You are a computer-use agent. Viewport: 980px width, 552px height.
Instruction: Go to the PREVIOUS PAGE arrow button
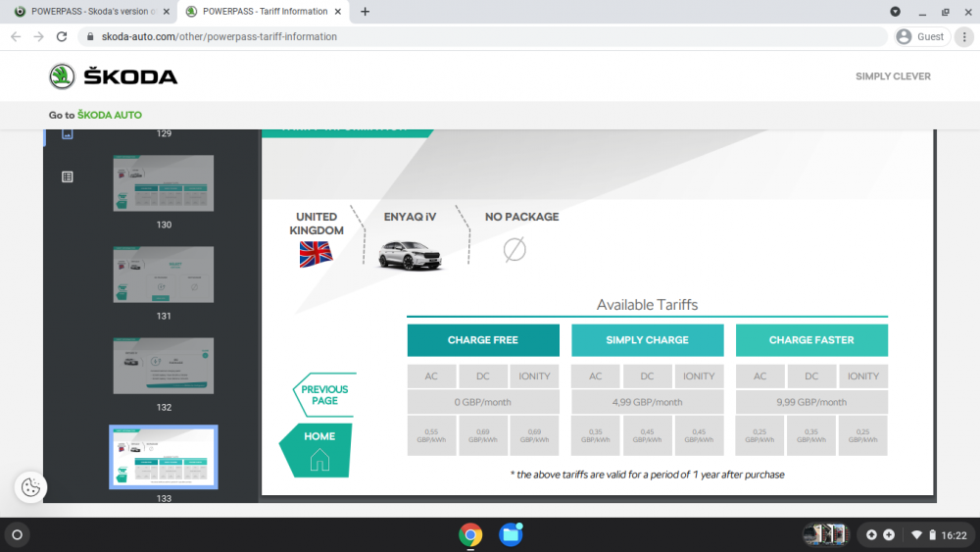tap(324, 395)
